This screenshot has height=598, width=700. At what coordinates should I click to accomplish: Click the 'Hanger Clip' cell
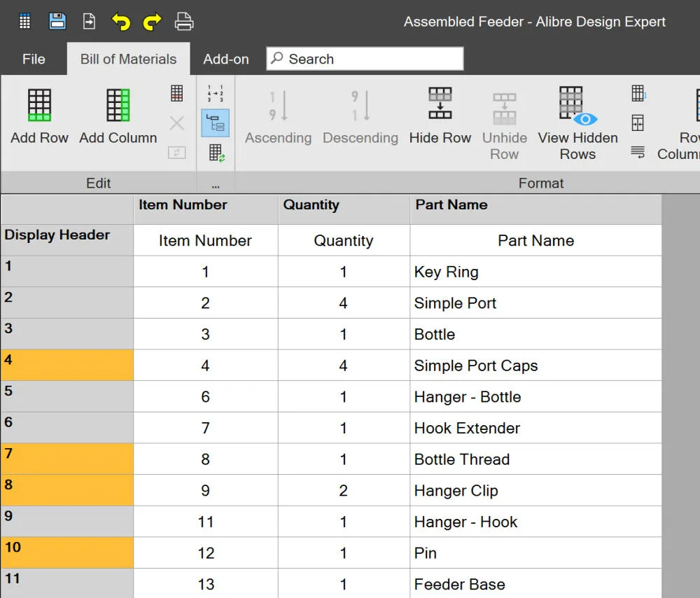[x=535, y=490]
